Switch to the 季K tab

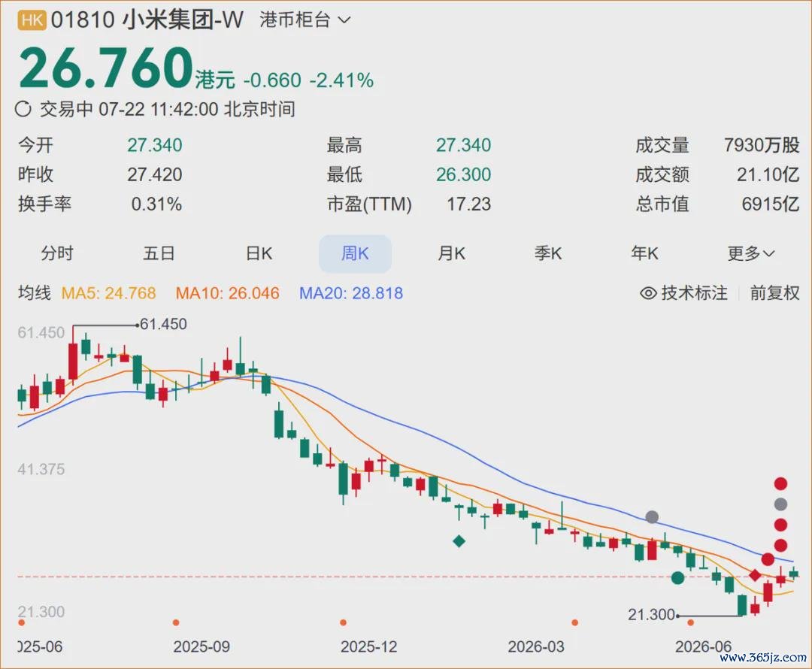pos(548,253)
